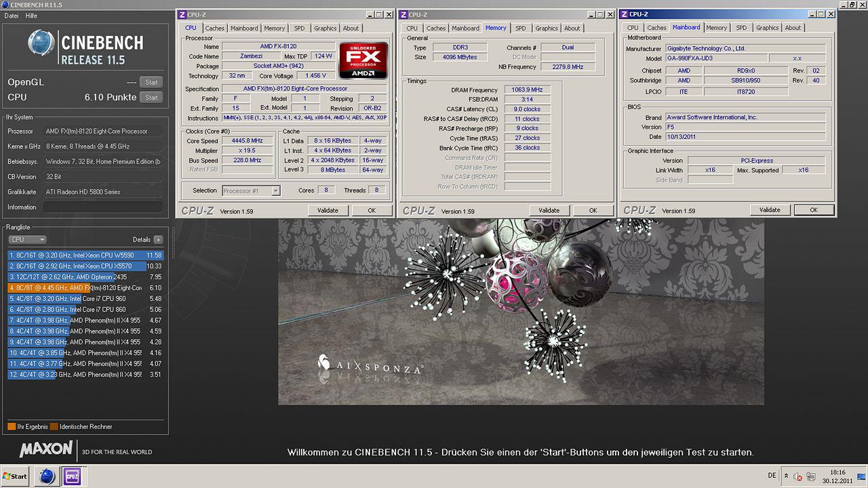
Task: Select the CPU-Z taskbar icon
Action: (x=73, y=476)
